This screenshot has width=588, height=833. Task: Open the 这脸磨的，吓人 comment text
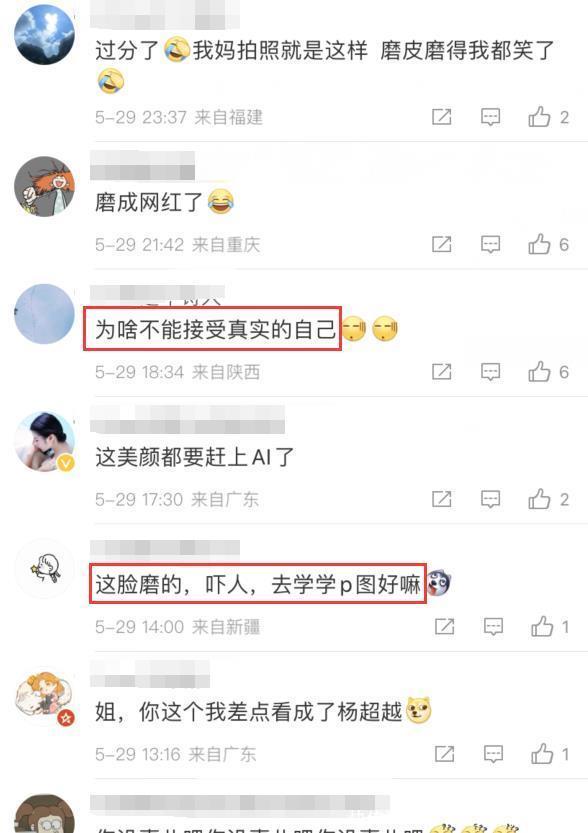point(258,584)
